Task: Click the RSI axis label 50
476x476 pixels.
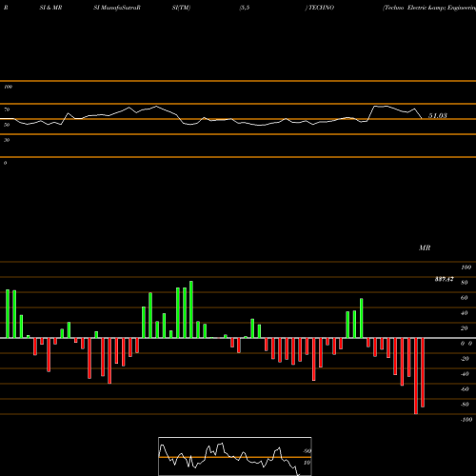Action: [7, 125]
